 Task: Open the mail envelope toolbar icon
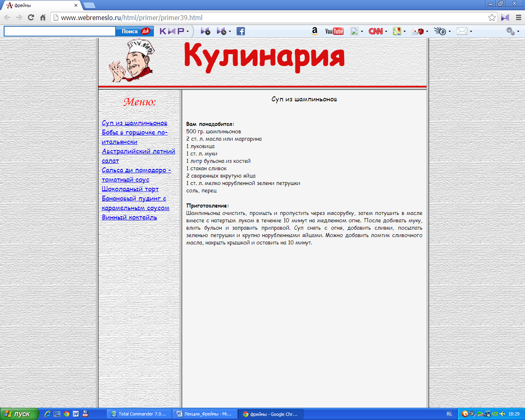462,31
